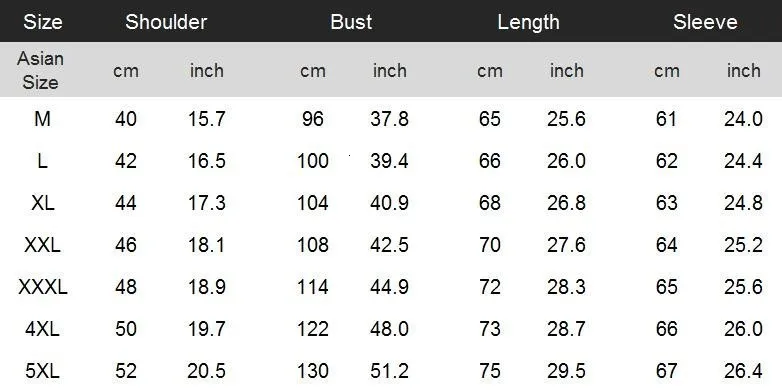Select the 4XL size row label
This screenshot has width=782, height=390.
click(x=42, y=329)
